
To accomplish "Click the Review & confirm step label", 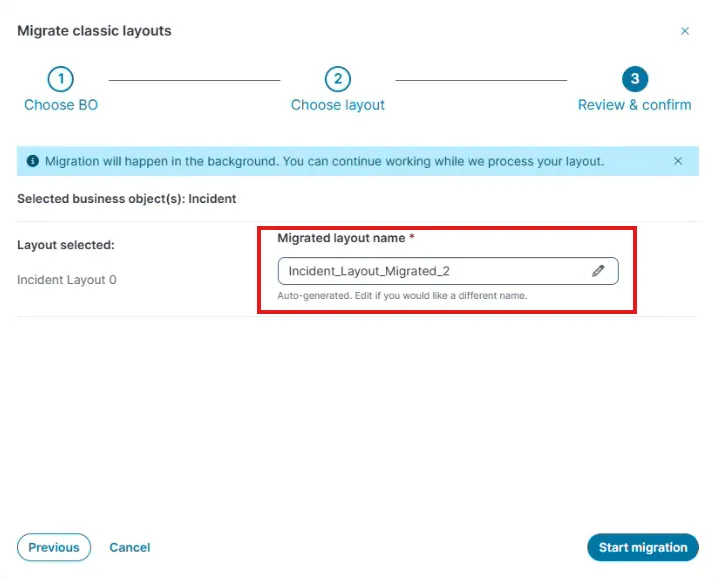I will [x=634, y=105].
